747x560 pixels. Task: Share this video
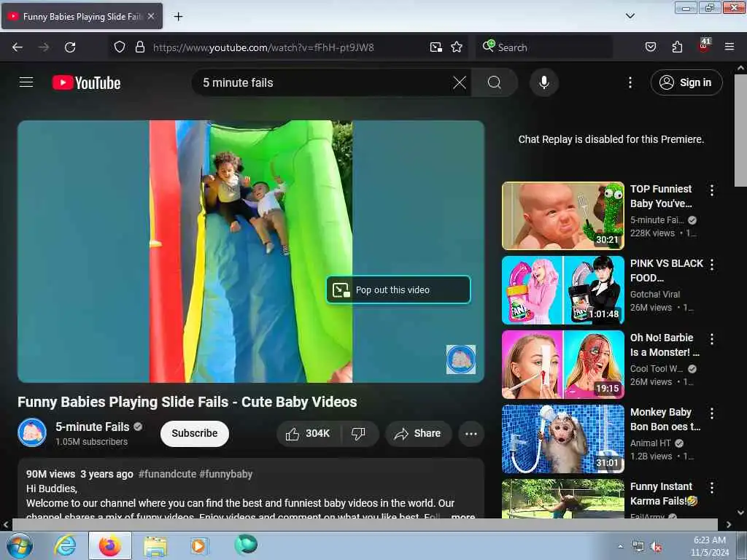[418, 433]
